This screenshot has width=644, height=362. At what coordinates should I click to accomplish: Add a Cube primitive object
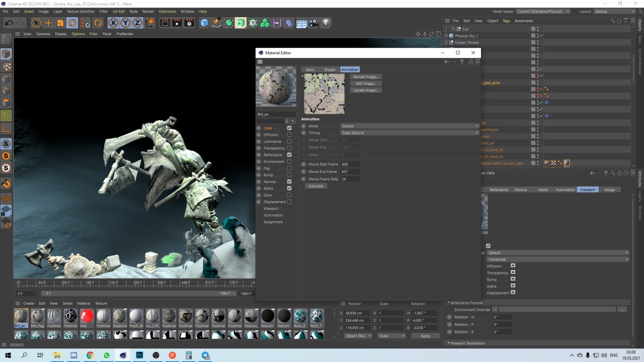point(204,23)
